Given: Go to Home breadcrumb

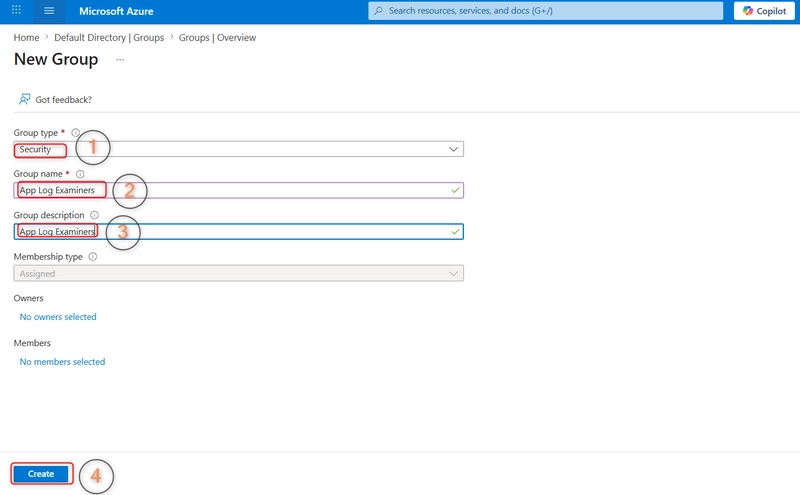Looking at the screenshot, I should 27,38.
